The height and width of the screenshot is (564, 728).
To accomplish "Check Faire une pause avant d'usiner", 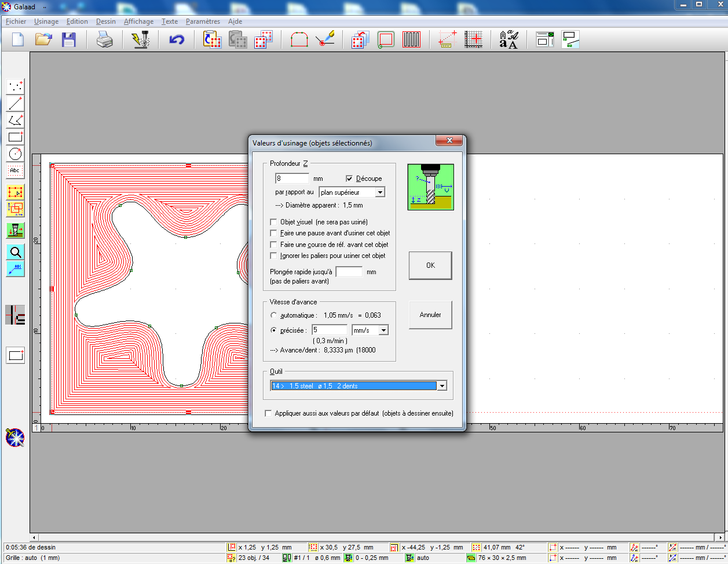I will (x=274, y=233).
